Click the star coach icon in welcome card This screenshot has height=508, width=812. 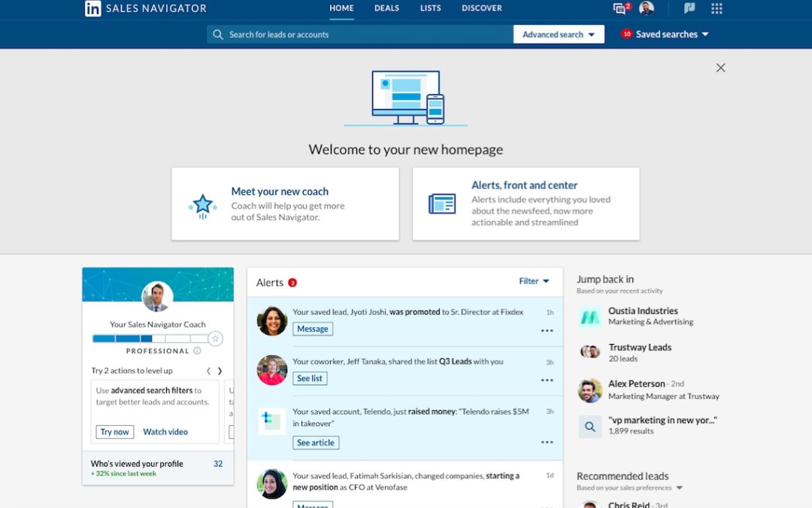(202, 205)
